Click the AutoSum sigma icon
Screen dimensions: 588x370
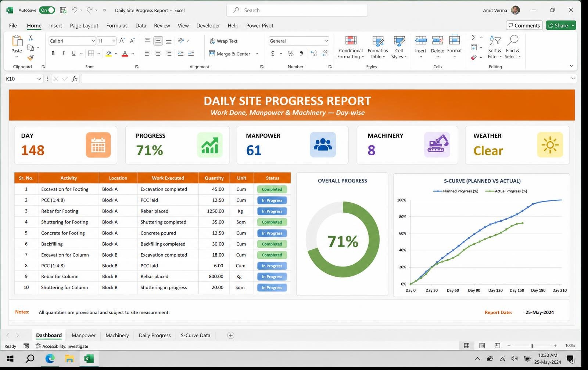tap(474, 37)
